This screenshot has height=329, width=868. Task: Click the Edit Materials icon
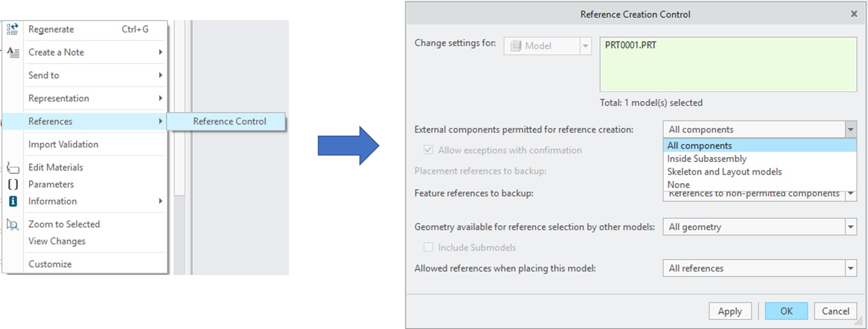click(13, 168)
